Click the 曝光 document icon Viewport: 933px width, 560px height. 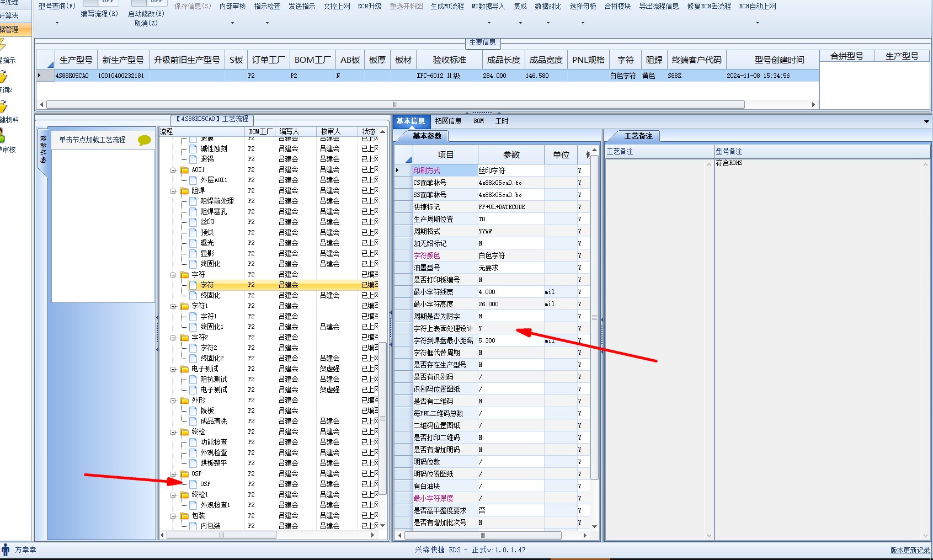[193, 243]
